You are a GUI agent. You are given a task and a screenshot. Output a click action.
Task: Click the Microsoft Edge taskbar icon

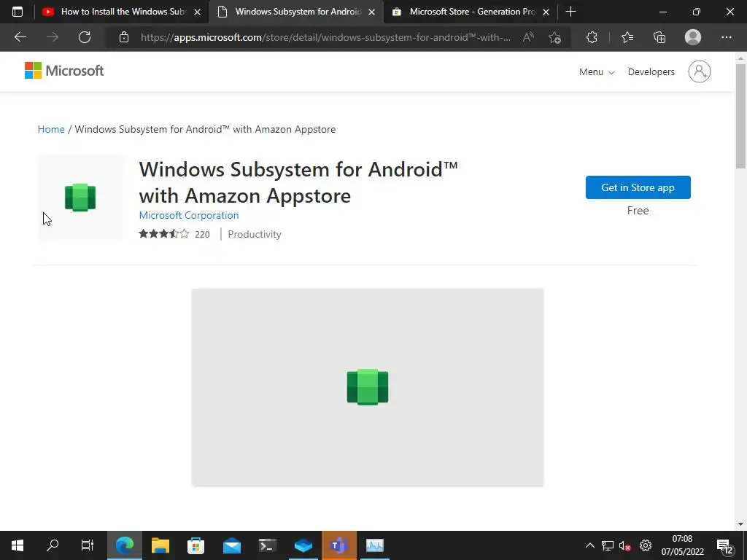point(125,545)
